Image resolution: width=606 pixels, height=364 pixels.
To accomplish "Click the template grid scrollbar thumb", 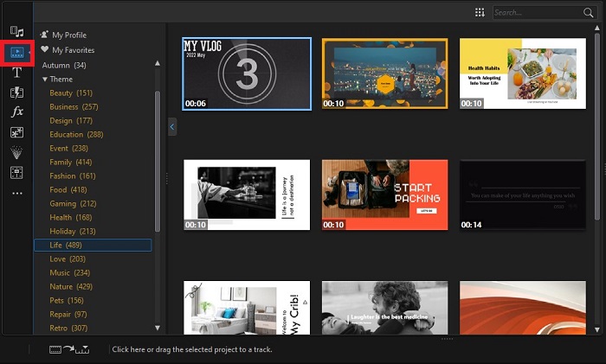I will click(597, 127).
